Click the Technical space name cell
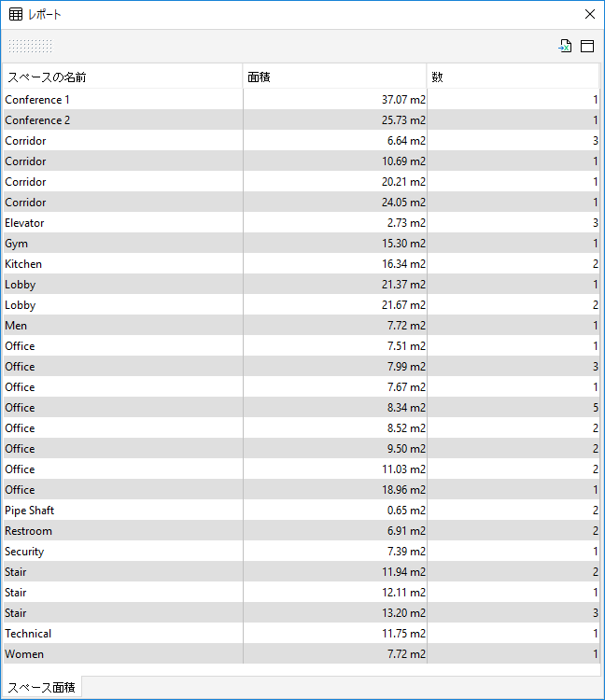This screenshot has height=700, width=605. pos(123,634)
